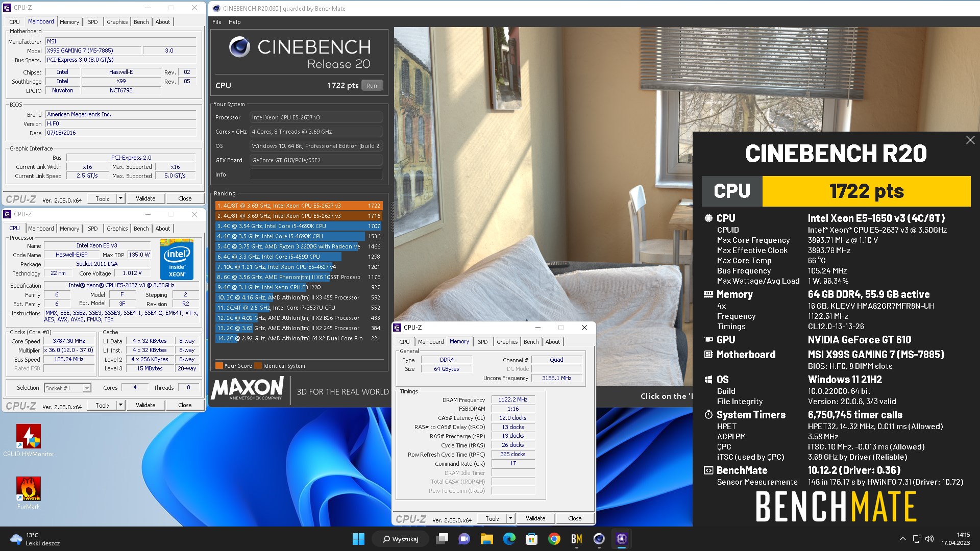Run the Cinebench CPU test
Screen dimensions: 980x551
coord(372,86)
